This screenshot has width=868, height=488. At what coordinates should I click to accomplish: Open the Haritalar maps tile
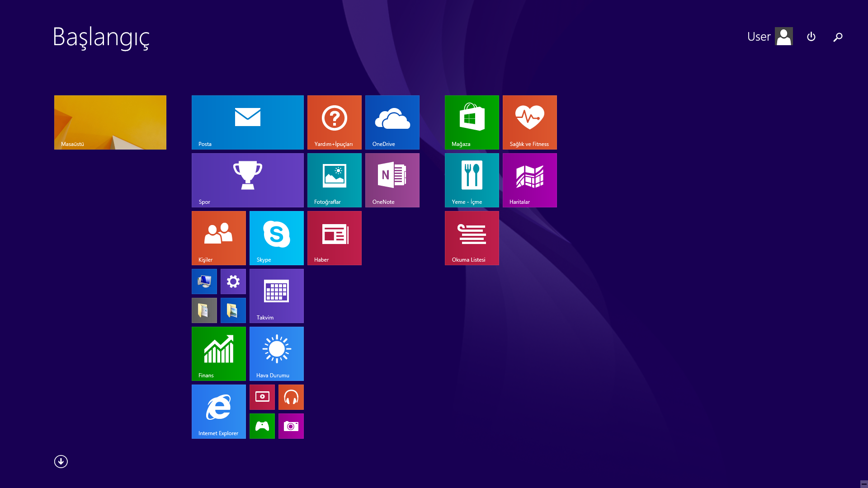[529, 180]
